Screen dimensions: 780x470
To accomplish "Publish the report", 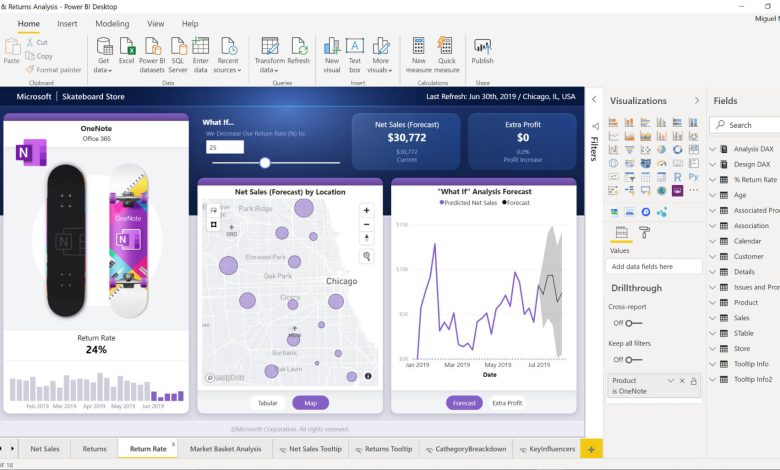I will pyautogui.click(x=483, y=51).
